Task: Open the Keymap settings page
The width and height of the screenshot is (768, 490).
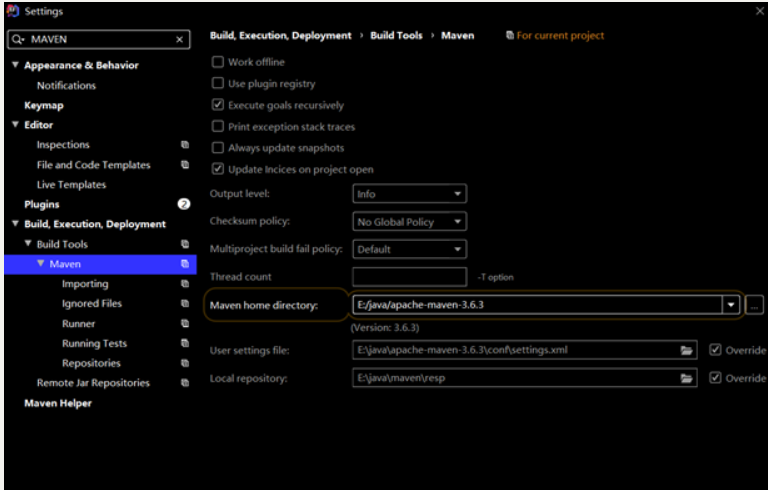Action: (x=44, y=105)
